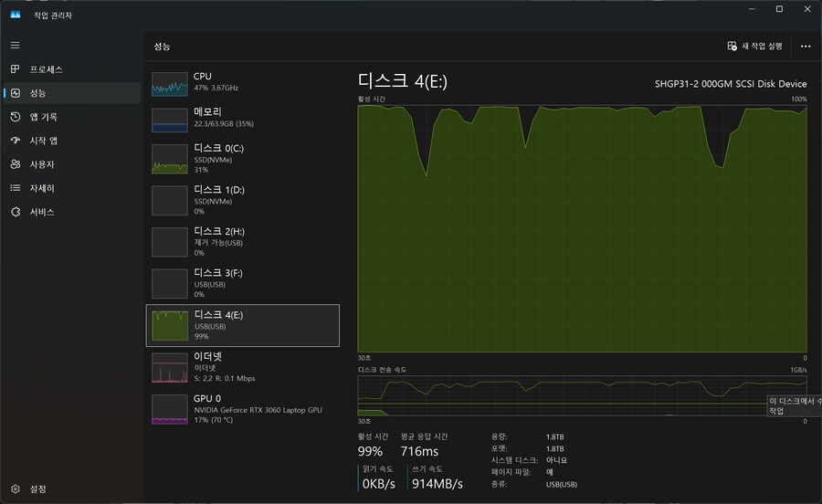Click the 성능 page title header
Screen dimensions: 822x504
[162, 47]
